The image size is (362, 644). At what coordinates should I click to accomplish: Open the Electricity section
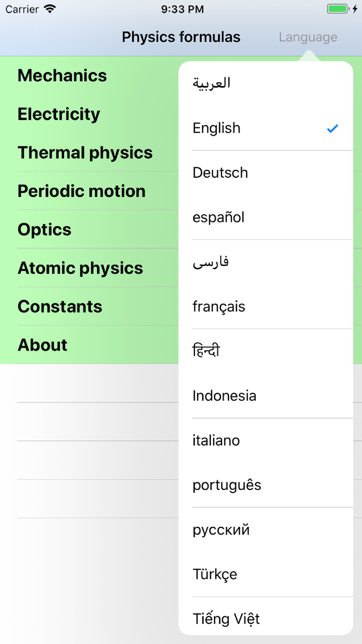click(59, 114)
